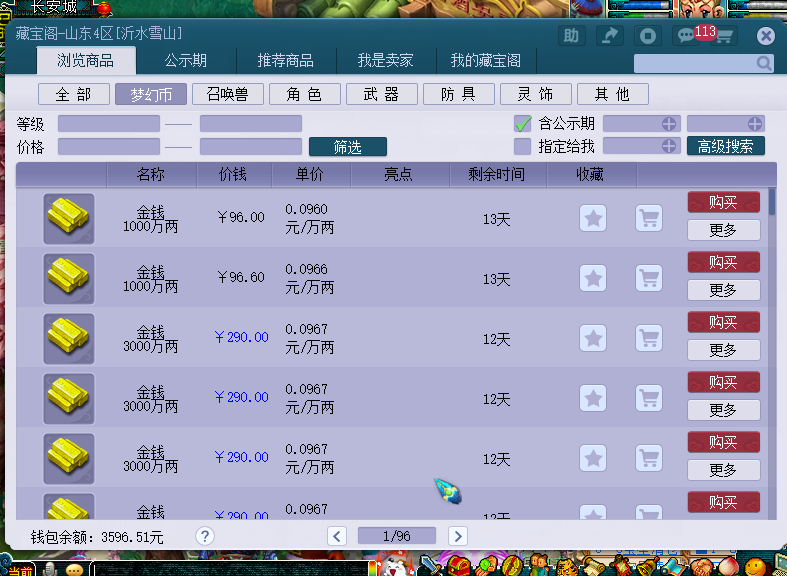The height and width of the screenshot is (576, 787).
Task: Toggle the 梦幻币 category filter
Action: pos(151,94)
